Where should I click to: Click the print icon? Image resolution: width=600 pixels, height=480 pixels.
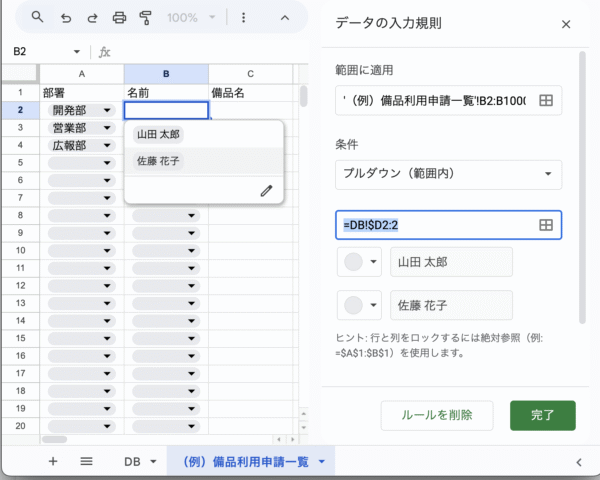pyautogui.click(x=120, y=18)
